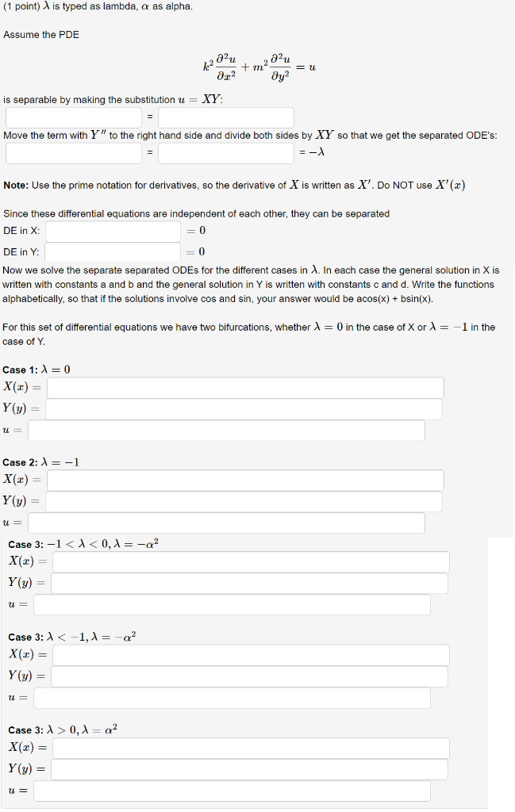Click the Y(y) field for Case 2

(x=244, y=501)
